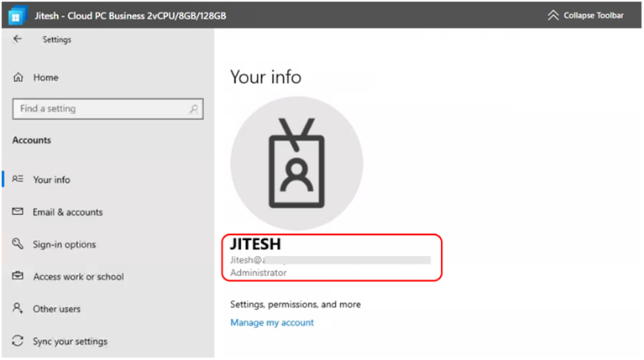This screenshot has width=644, height=360.
Task: Open the Manage my account link
Action: [x=272, y=323]
